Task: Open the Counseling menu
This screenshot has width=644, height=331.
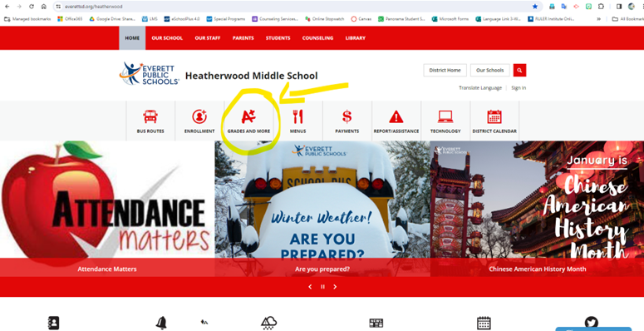Action: click(x=317, y=37)
